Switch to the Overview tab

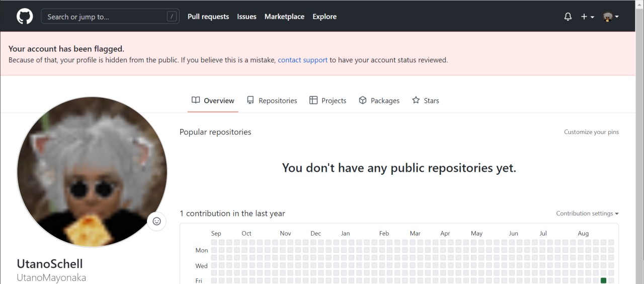tap(213, 101)
